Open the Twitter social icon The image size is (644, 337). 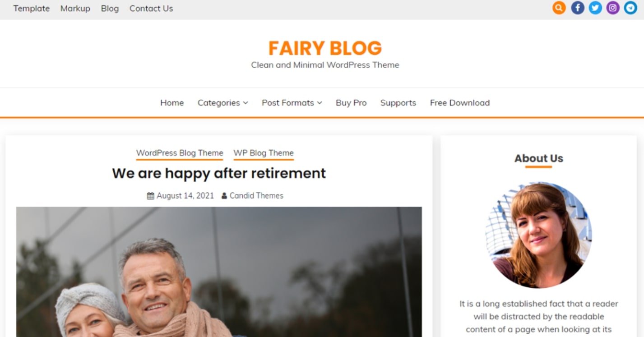(595, 8)
